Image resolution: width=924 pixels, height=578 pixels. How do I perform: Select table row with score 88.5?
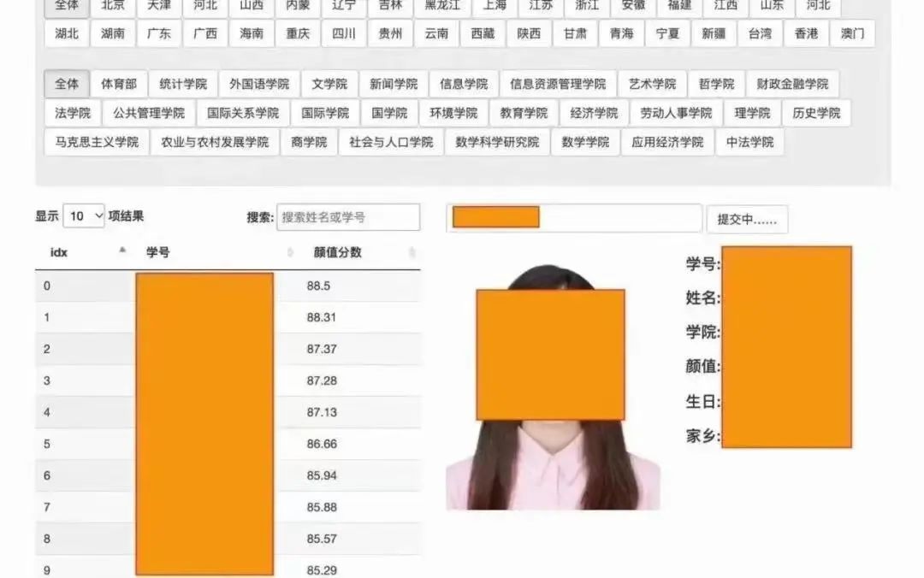228,286
